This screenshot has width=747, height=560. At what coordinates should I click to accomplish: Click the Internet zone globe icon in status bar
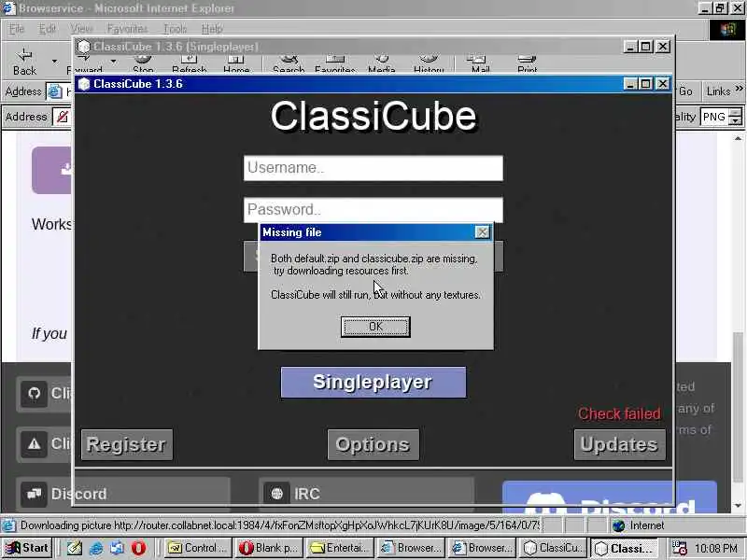618,525
